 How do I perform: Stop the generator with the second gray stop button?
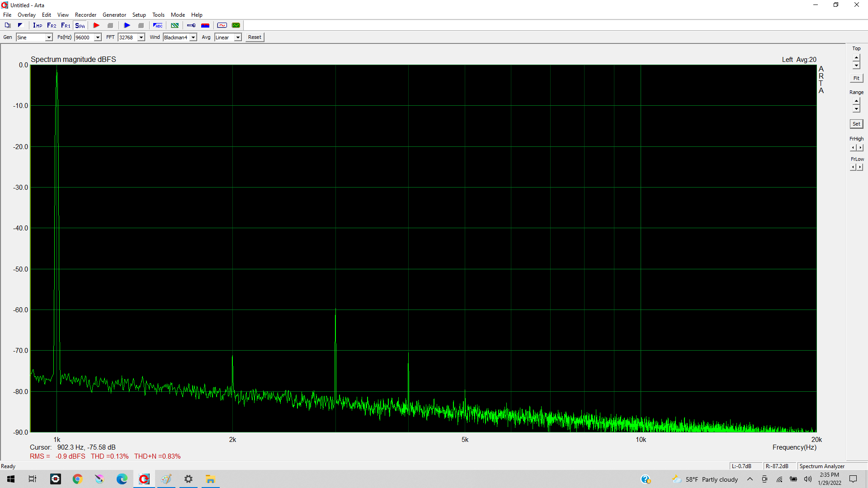[x=141, y=25]
